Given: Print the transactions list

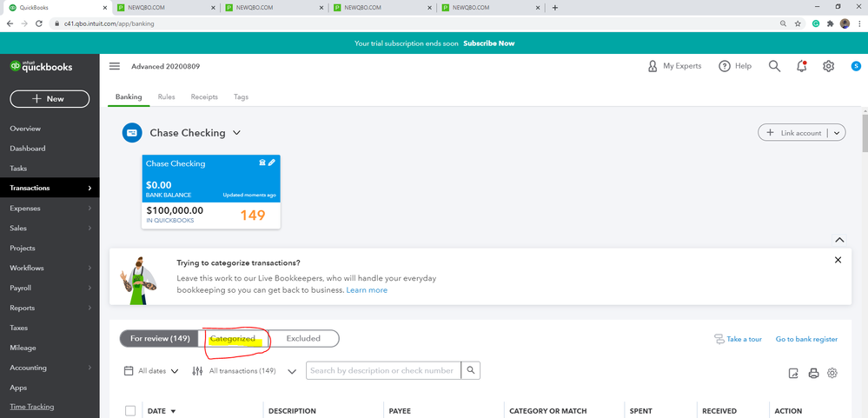Looking at the screenshot, I should click(813, 373).
